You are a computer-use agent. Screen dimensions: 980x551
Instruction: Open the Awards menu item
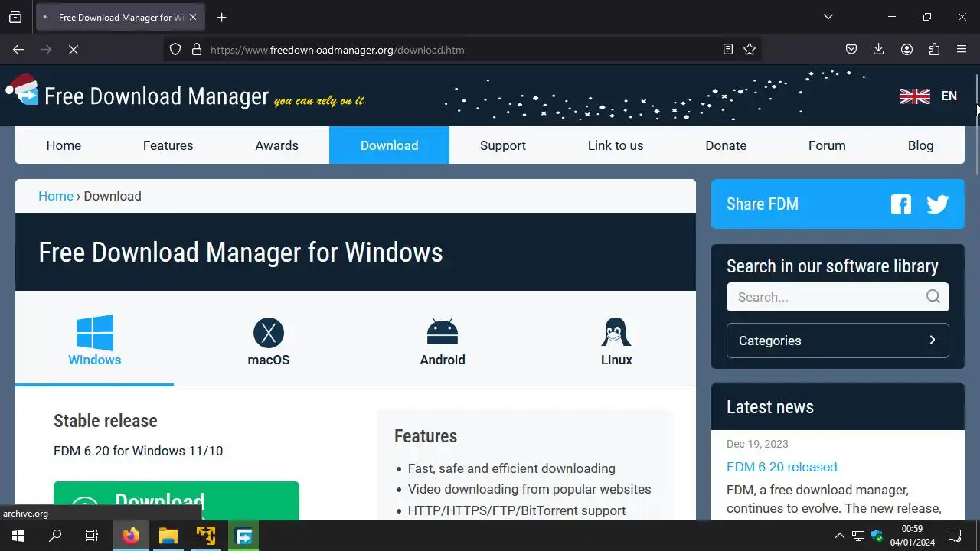coord(276,145)
